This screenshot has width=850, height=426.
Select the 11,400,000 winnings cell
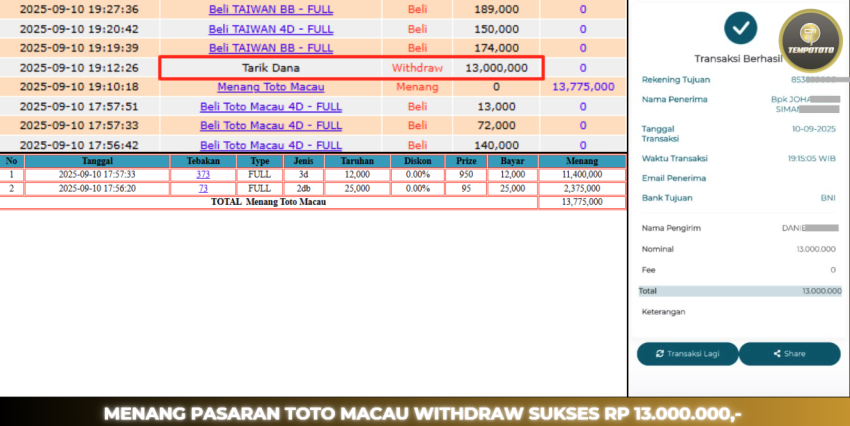pyautogui.click(x=582, y=175)
